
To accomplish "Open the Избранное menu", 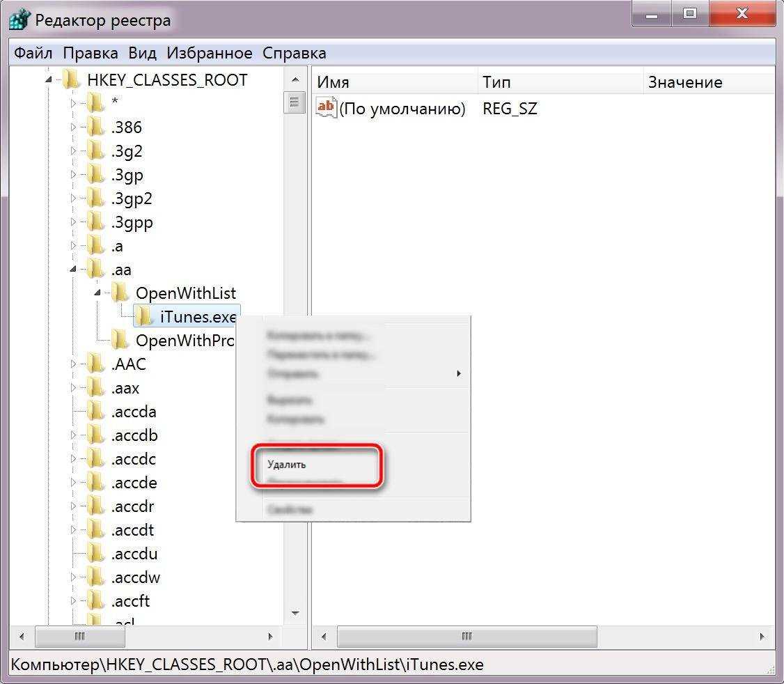I will click(209, 53).
